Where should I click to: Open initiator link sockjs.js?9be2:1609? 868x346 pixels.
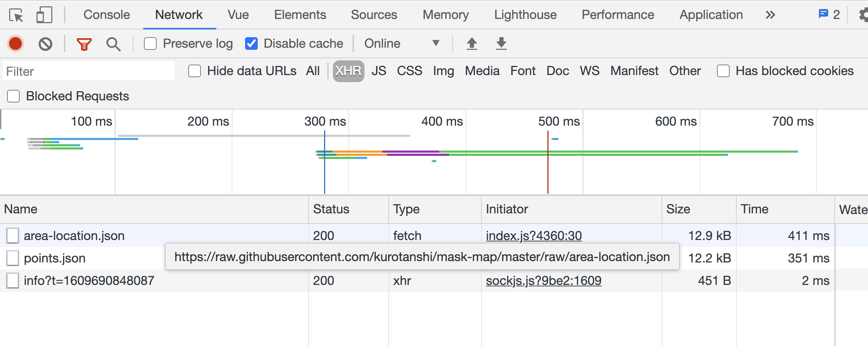coord(544,280)
